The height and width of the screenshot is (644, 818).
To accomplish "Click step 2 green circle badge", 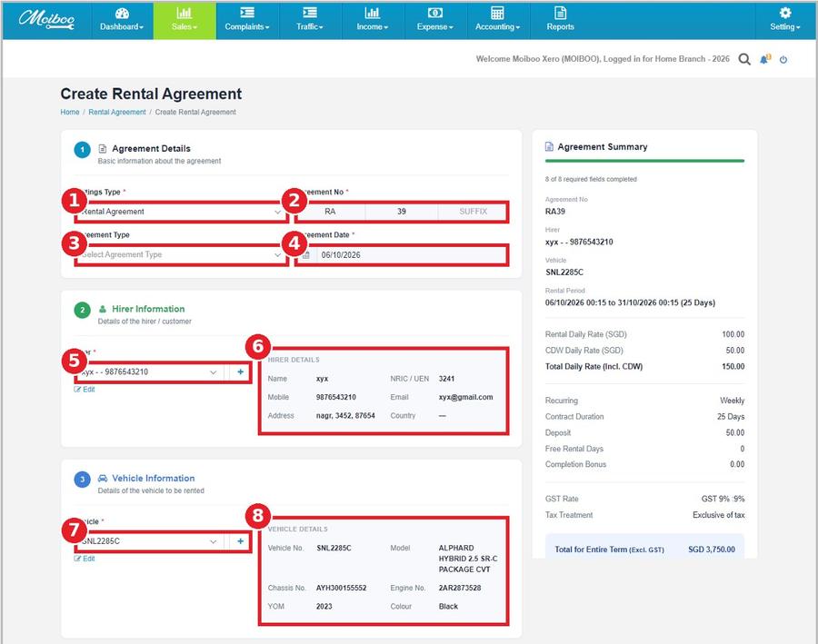I will tap(82, 311).
